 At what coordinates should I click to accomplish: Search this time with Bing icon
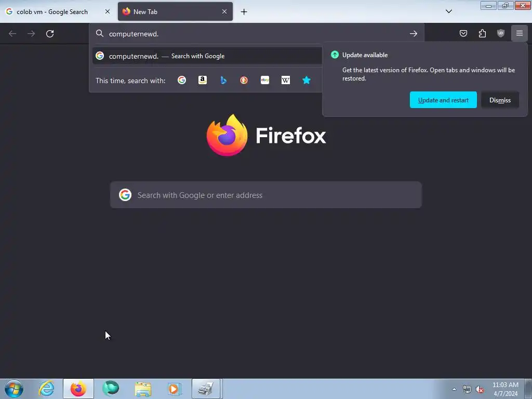point(223,80)
